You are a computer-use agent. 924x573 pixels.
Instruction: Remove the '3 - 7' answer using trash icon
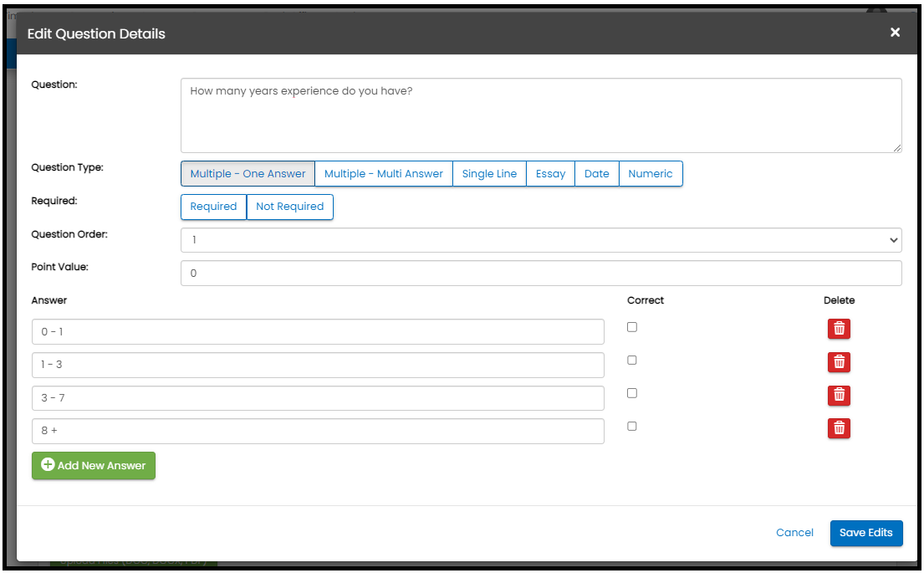pyautogui.click(x=839, y=395)
